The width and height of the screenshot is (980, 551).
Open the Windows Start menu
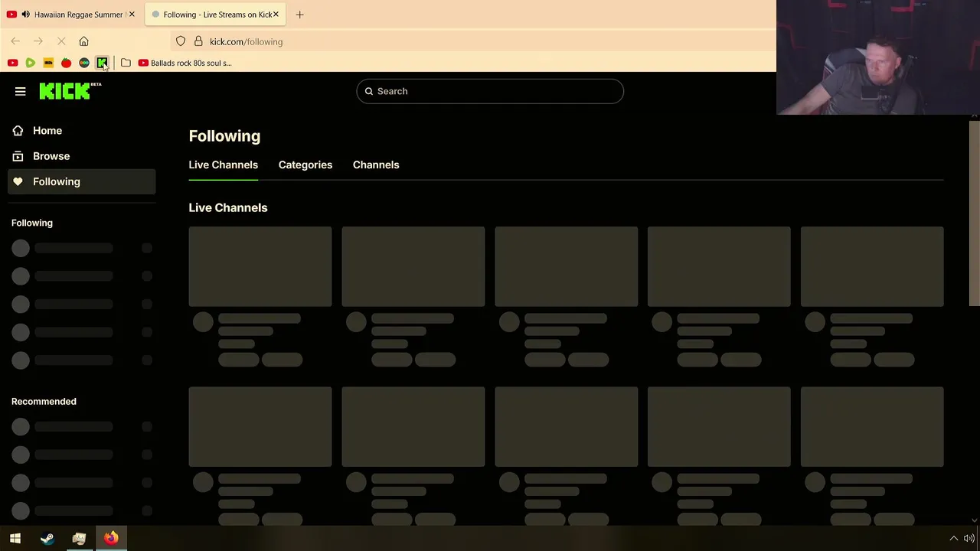click(x=15, y=538)
